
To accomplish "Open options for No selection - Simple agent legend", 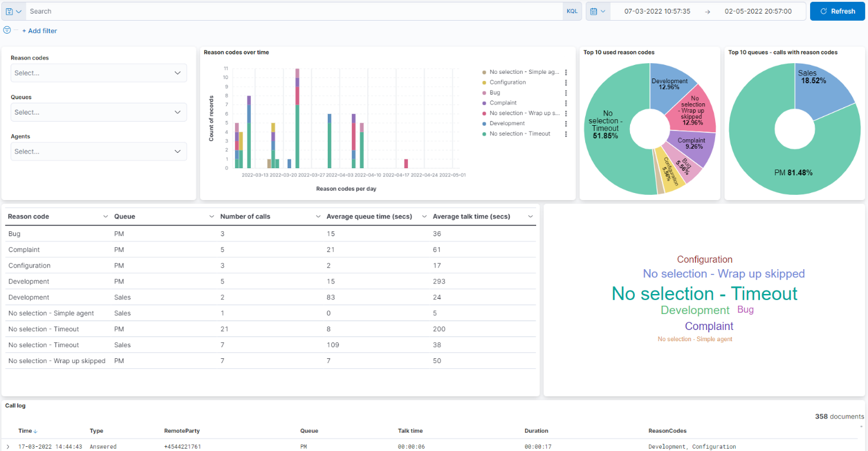I will [x=566, y=72].
